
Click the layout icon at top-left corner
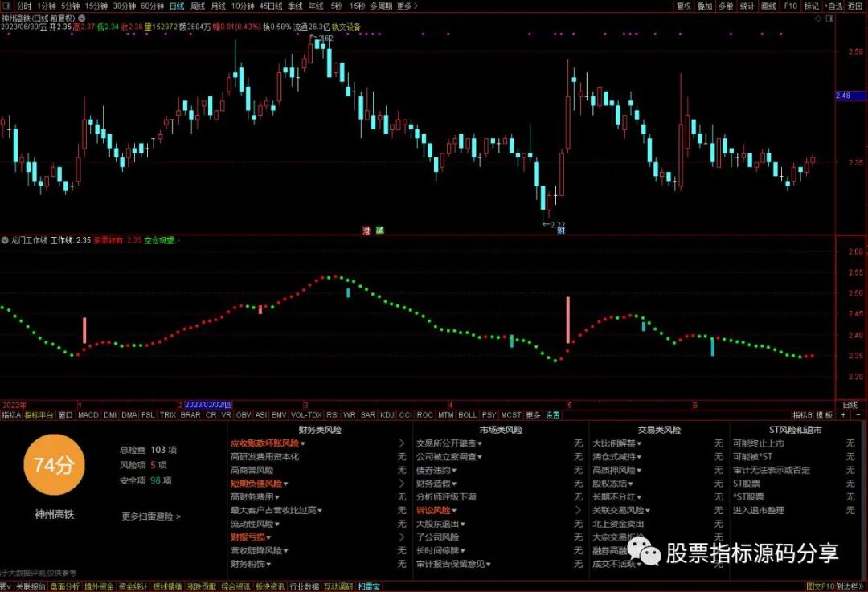tap(6, 6)
